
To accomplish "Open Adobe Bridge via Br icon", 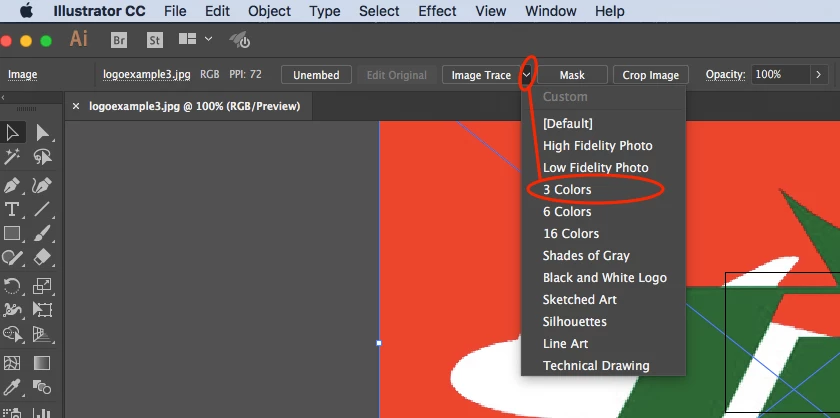I will pyautogui.click(x=119, y=40).
